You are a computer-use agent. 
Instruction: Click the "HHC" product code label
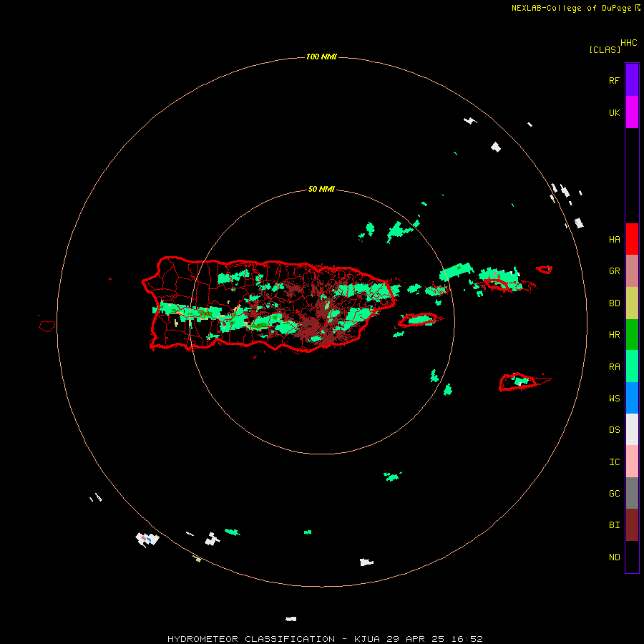point(628,43)
